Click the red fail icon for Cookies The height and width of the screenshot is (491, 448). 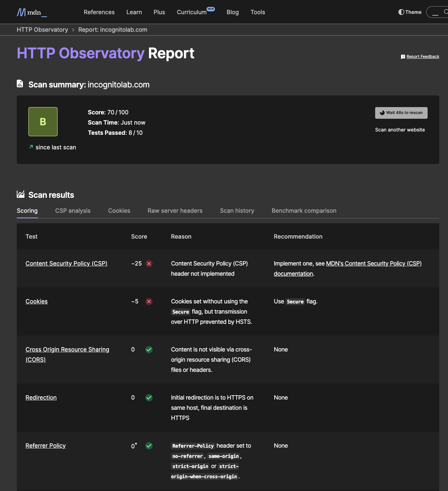[149, 301]
